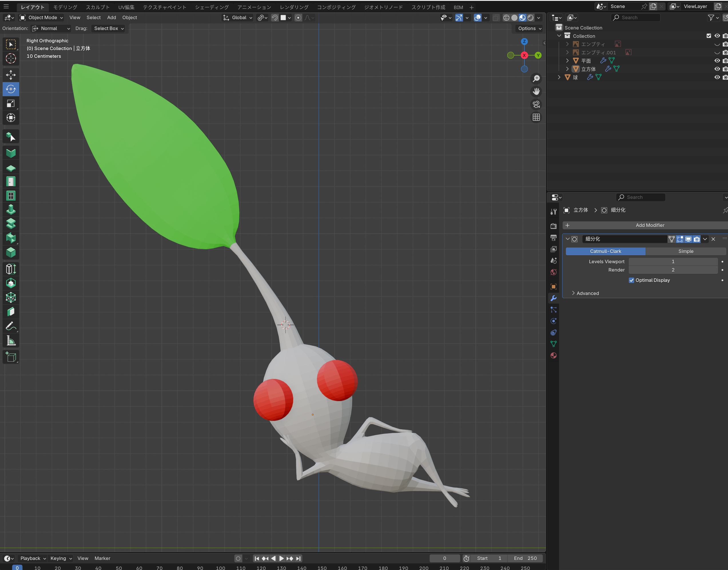The width and height of the screenshot is (728, 570).
Task: Click the pan hand viewport button
Action: [x=536, y=92]
